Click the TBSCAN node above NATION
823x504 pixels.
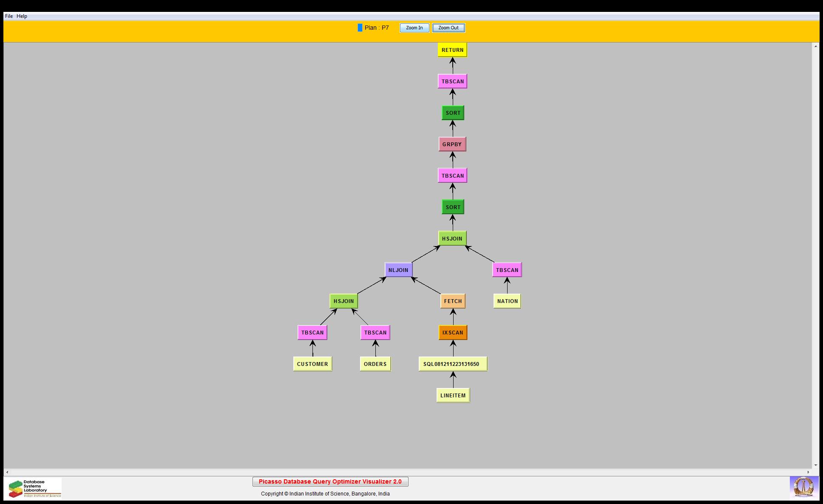click(x=507, y=270)
